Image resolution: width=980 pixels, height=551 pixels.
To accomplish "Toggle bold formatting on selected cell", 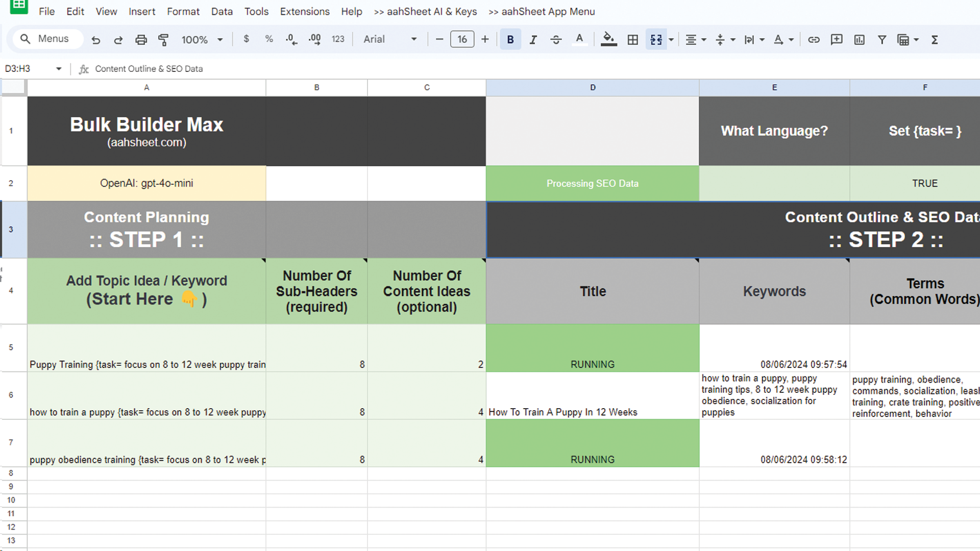I will pos(510,39).
